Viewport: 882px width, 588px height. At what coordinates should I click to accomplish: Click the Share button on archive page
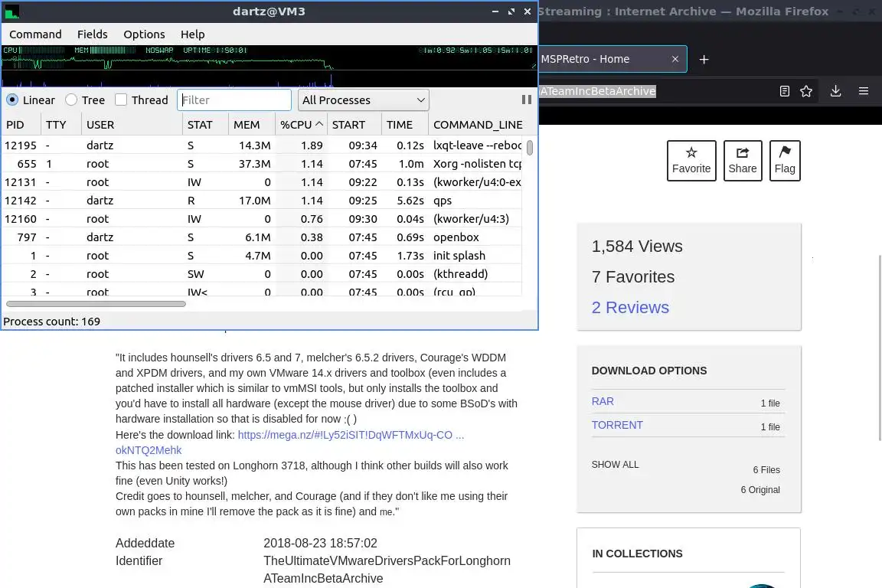click(743, 160)
